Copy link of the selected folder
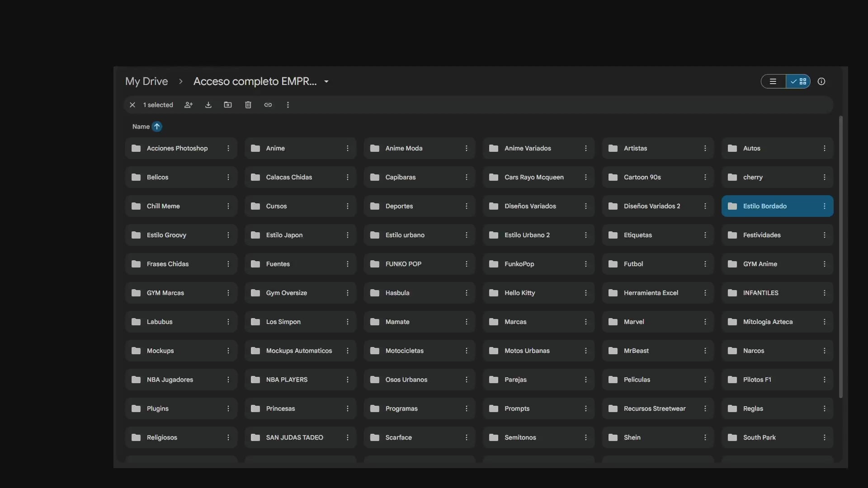The image size is (868, 488). (268, 105)
